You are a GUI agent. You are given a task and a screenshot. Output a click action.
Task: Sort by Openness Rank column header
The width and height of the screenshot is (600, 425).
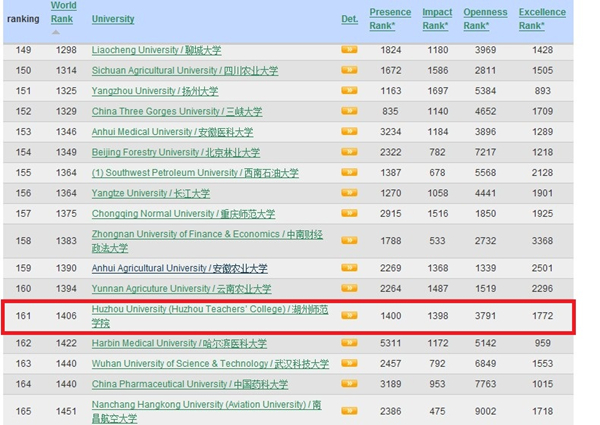pos(485,19)
